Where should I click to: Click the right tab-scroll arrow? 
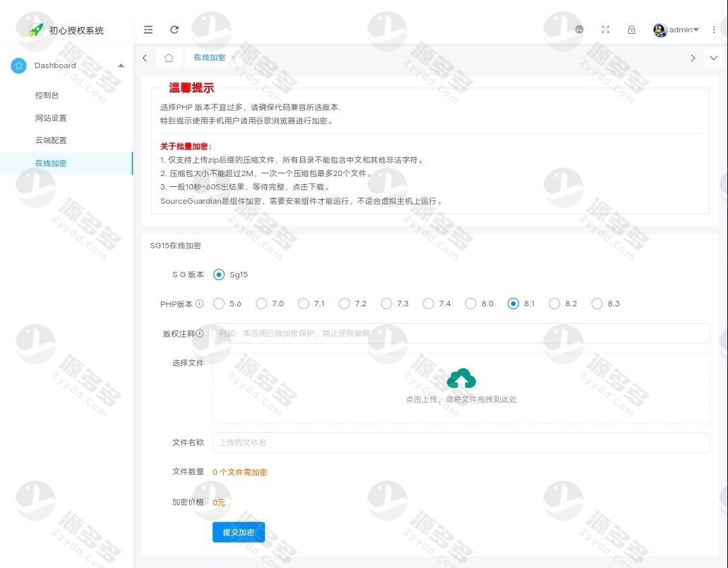[693, 58]
